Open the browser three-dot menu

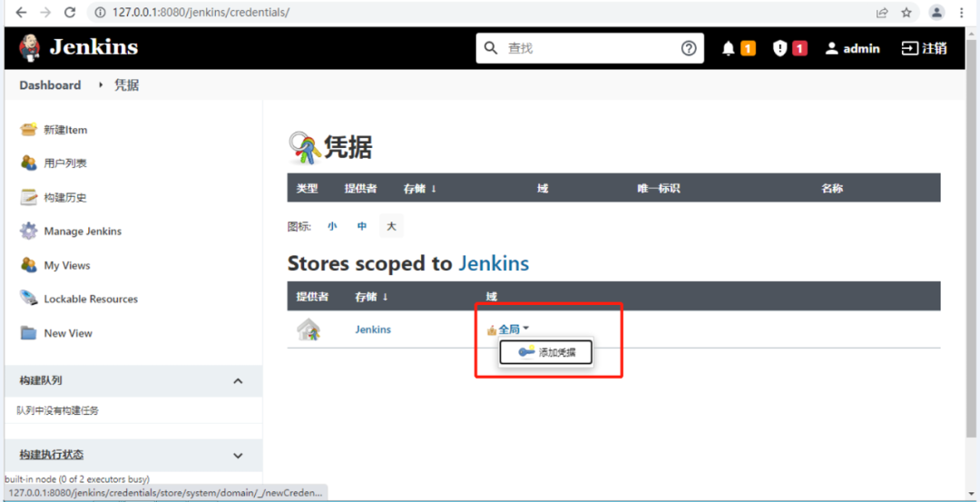(962, 13)
